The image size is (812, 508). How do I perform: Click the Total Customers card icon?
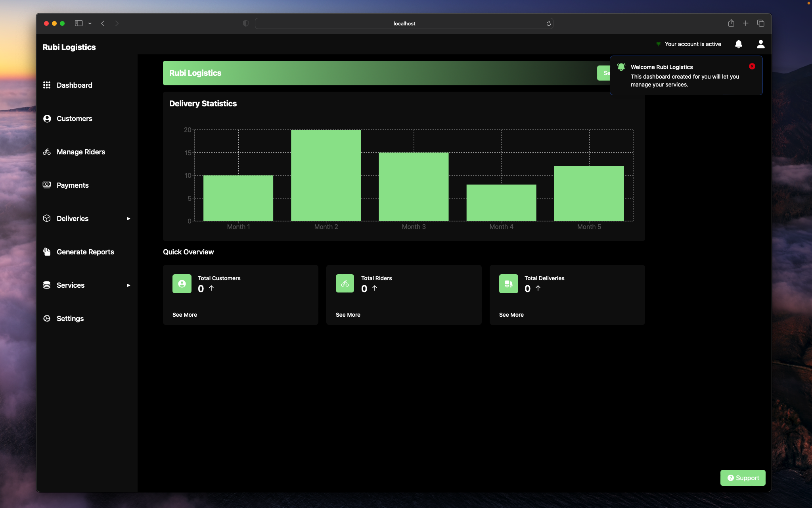[x=182, y=284]
